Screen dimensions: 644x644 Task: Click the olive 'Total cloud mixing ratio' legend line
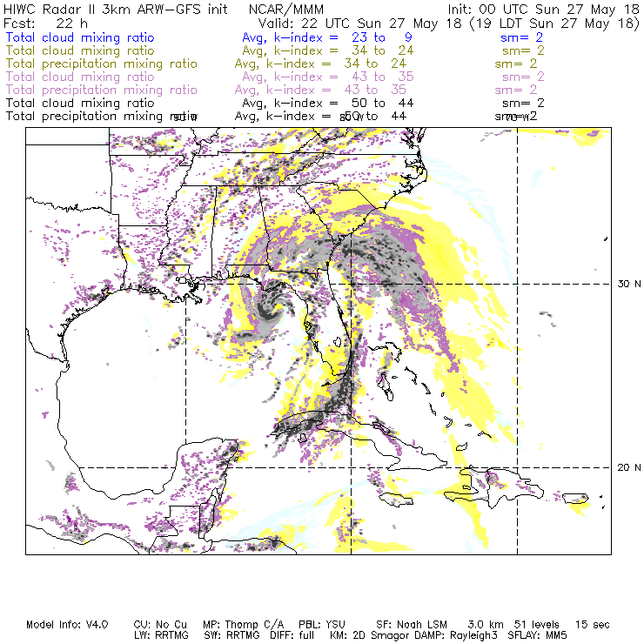pyautogui.click(x=80, y=51)
